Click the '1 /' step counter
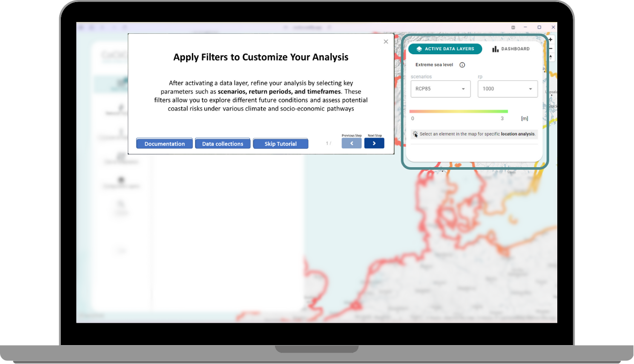634x364 pixels. pos(329,144)
